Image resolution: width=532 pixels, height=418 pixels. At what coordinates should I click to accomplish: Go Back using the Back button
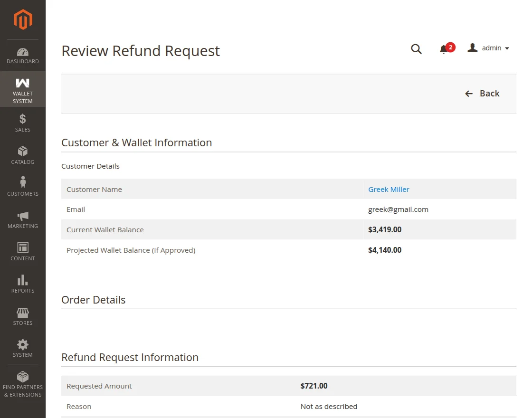482,94
